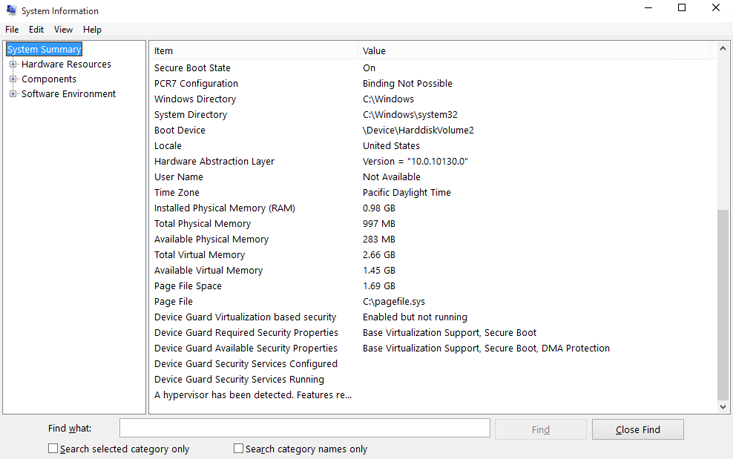Viewport: 733px width, 459px height.
Task: Sort by the Item column header
Action: (254, 50)
